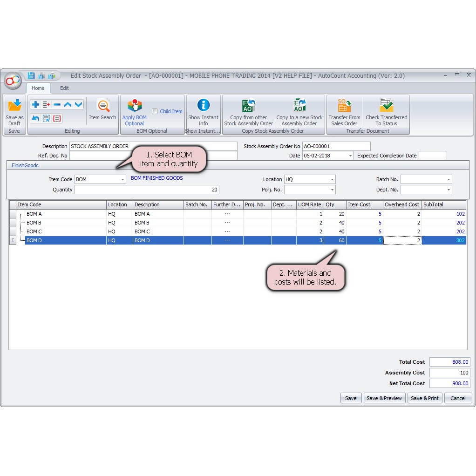Click the Save & Preview button

pyautogui.click(x=384, y=398)
